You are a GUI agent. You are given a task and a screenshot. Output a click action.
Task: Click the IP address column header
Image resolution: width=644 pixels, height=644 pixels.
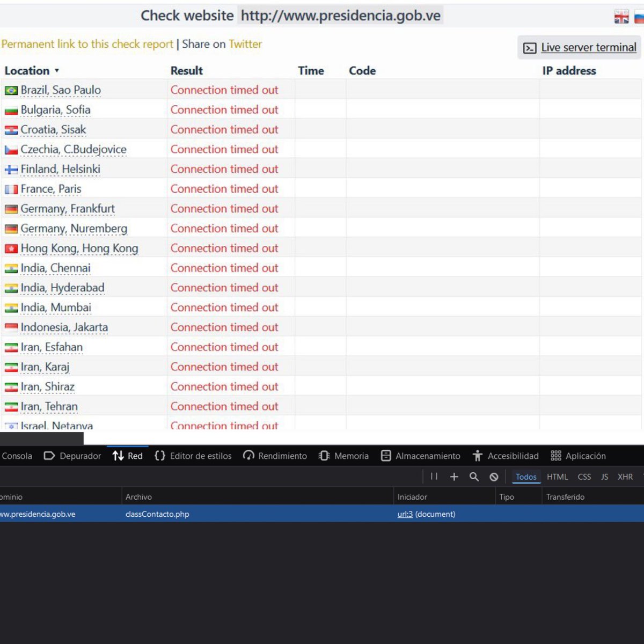click(x=569, y=71)
